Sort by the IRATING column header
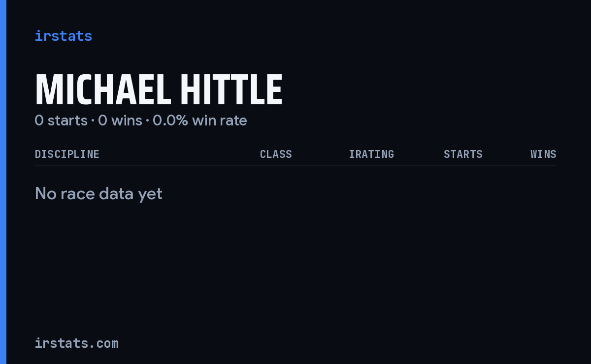 (371, 154)
